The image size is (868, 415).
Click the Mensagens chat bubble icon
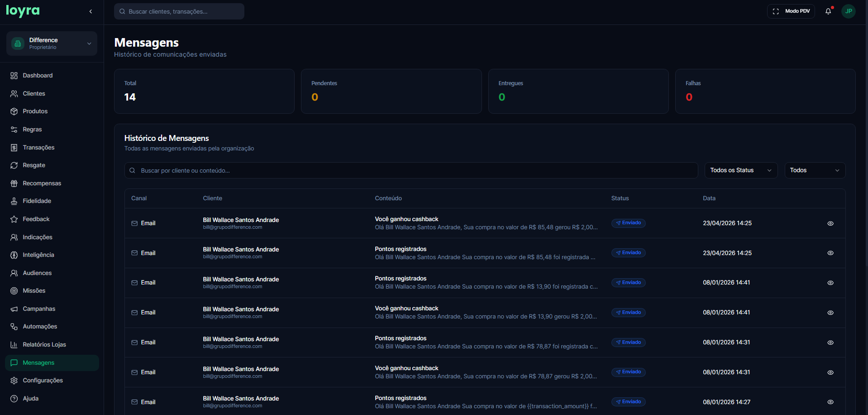coord(14,363)
